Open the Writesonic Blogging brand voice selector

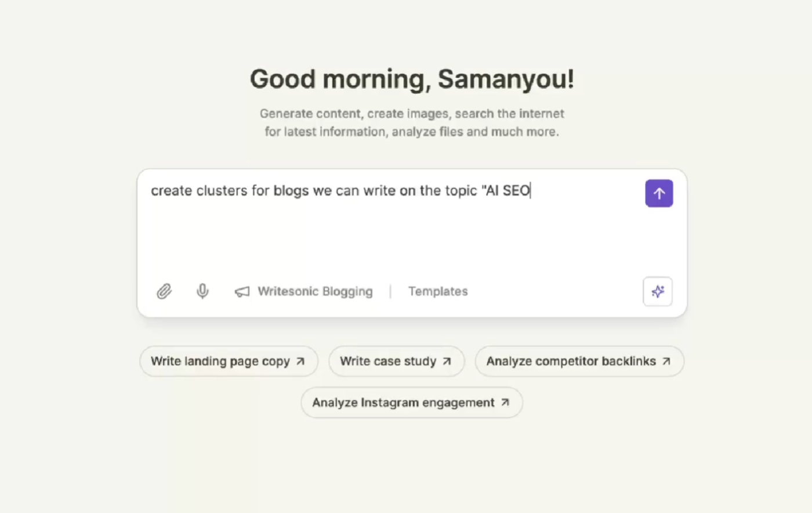click(x=315, y=291)
